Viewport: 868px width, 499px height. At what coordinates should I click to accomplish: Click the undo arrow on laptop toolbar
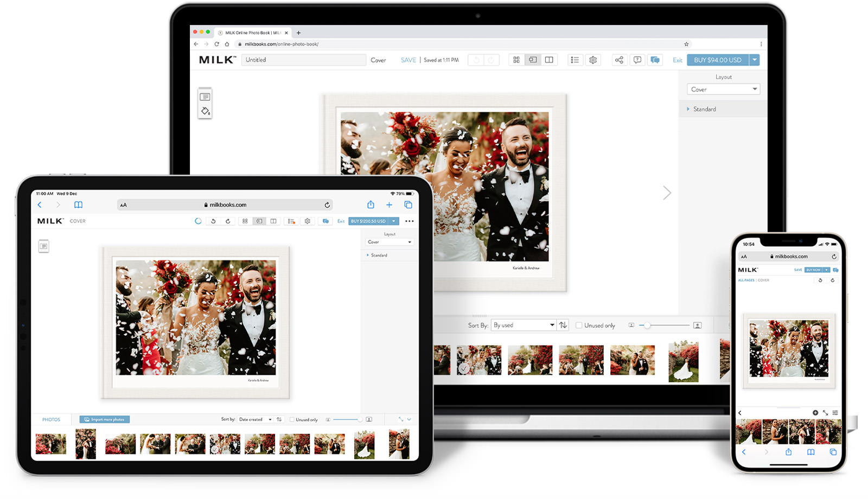[x=476, y=60]
